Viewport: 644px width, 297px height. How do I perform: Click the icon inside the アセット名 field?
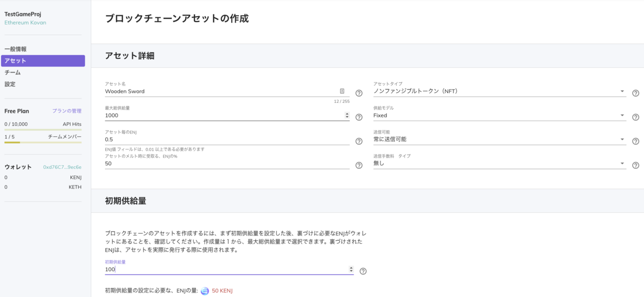(342, 91)
